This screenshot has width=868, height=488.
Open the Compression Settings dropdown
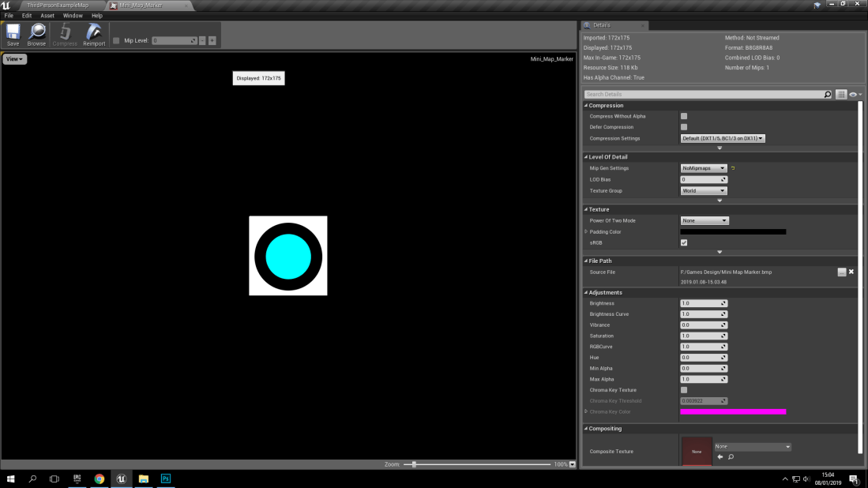tap(723, 138)
